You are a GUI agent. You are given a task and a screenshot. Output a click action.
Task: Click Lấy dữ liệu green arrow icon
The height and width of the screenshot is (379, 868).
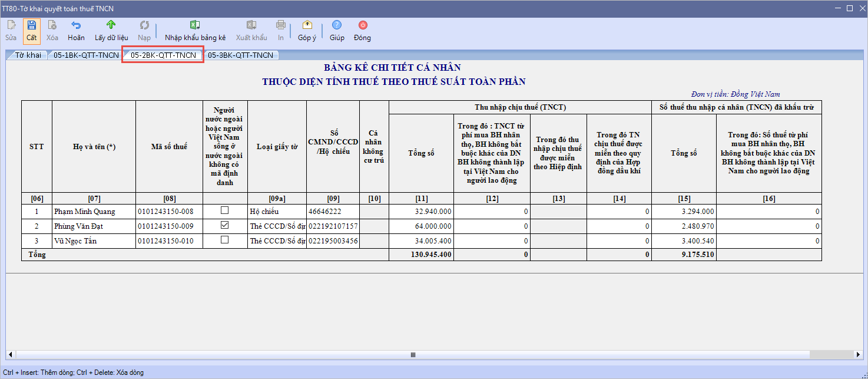pyautogui.click(x=111, y=25)
